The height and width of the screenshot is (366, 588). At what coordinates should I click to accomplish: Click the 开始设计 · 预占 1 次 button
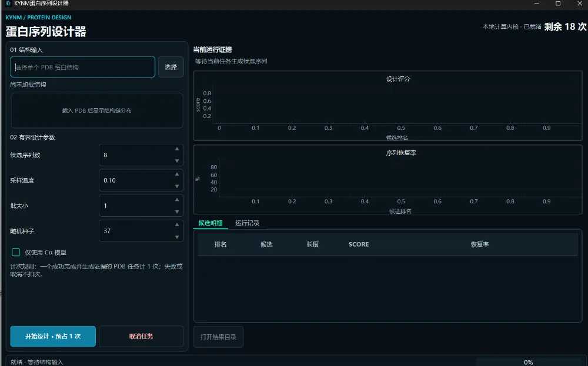tap(53, 337)
